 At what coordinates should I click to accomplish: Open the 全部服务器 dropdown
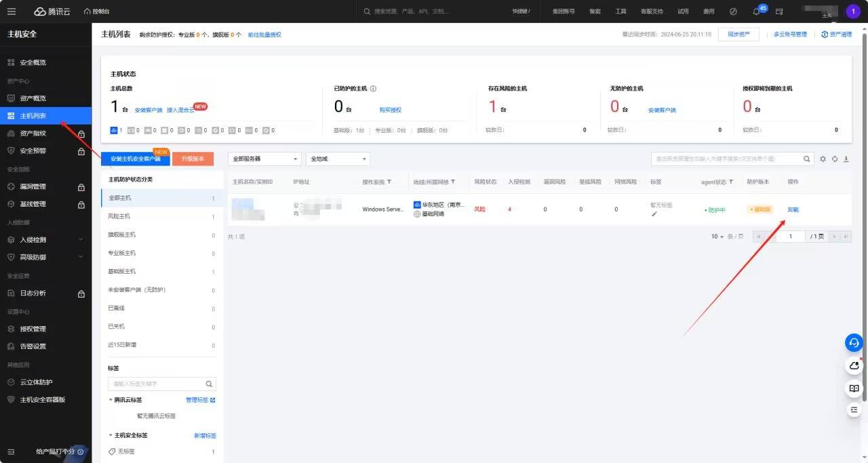[264, 159]
